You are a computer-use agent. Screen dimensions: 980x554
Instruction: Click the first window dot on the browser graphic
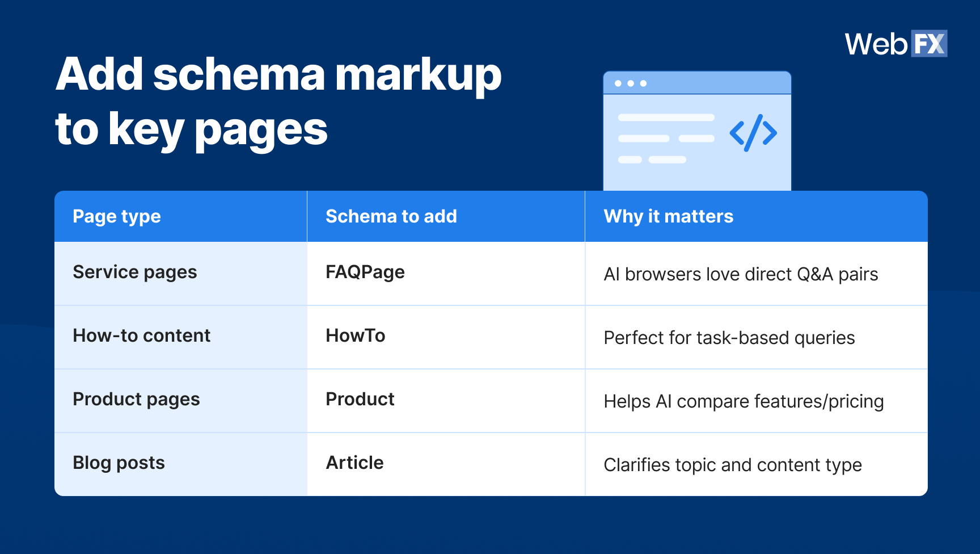[618, 82]
